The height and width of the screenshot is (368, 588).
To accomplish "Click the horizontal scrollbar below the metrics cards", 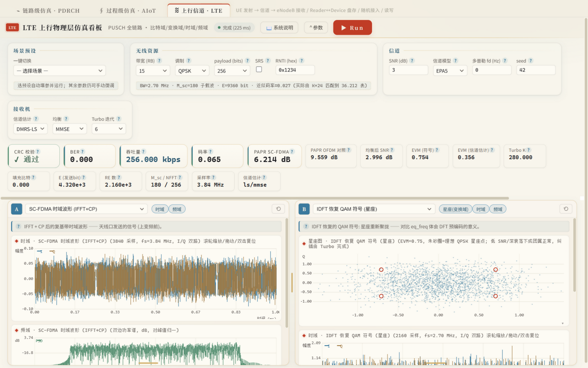I will click(x=255, y=198).
